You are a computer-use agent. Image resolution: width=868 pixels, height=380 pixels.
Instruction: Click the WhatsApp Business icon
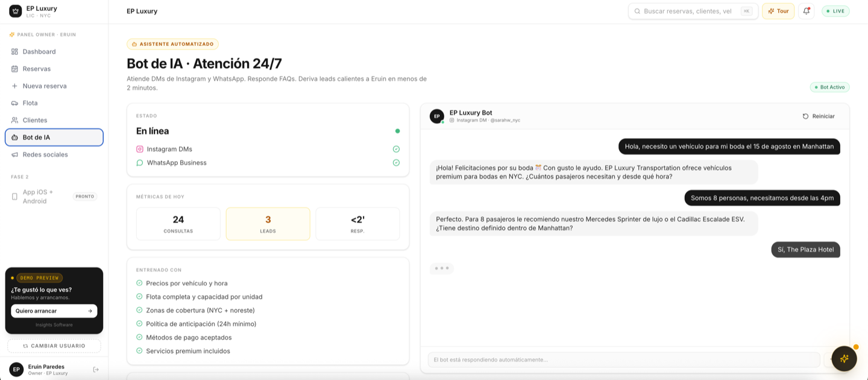pyautogui.click(x=140, y=163)
